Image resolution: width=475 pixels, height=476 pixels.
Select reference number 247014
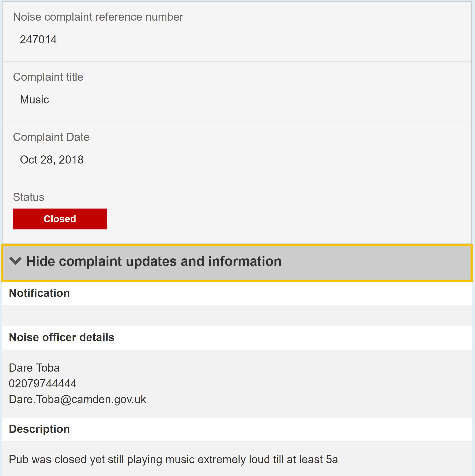pyautogui.click(x=38, y=40)
